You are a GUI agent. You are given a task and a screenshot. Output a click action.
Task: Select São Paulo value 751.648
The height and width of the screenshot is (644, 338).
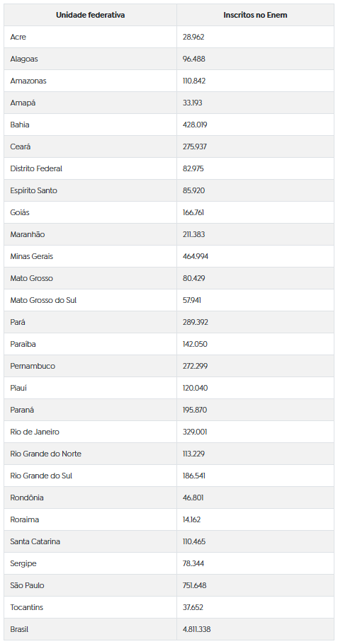(194, 586)
